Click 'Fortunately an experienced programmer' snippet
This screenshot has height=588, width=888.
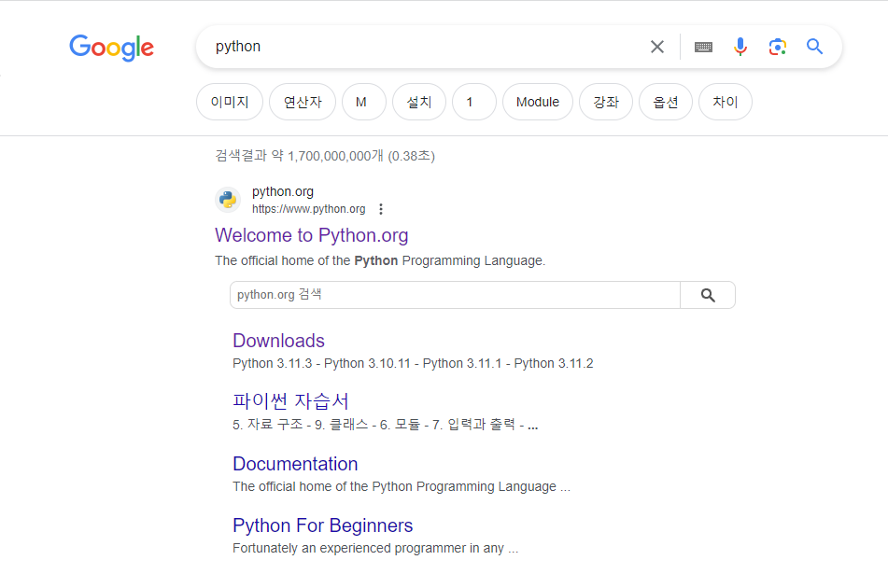[x=375, y=549]
